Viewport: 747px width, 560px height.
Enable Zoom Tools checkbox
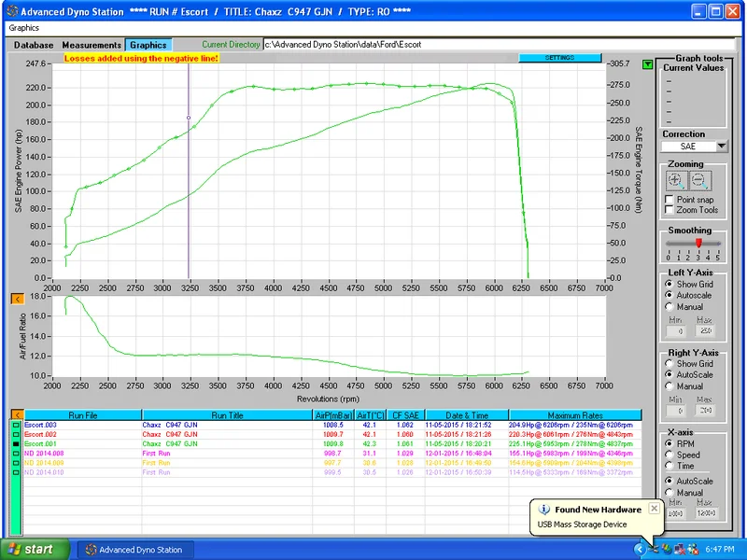[669, 210]
